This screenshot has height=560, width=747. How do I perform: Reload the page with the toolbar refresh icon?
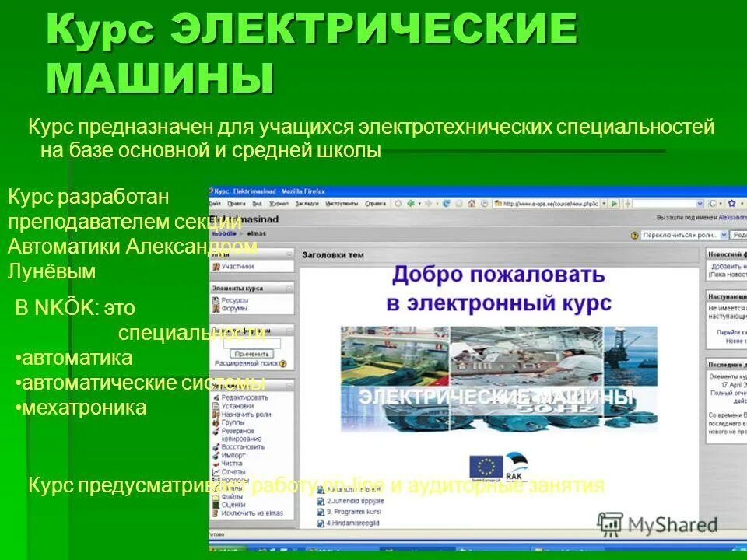(x=447, y=203)
